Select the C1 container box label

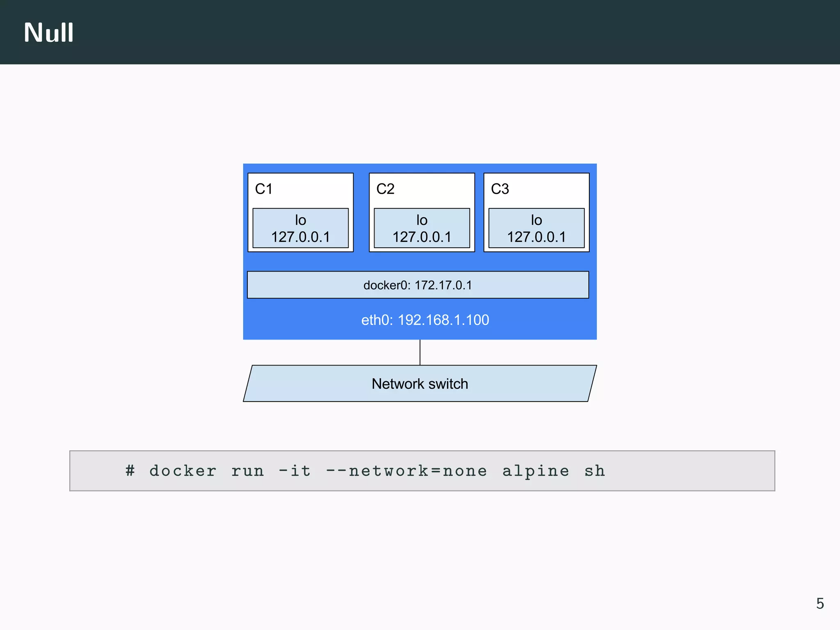(x=263, y=189)
